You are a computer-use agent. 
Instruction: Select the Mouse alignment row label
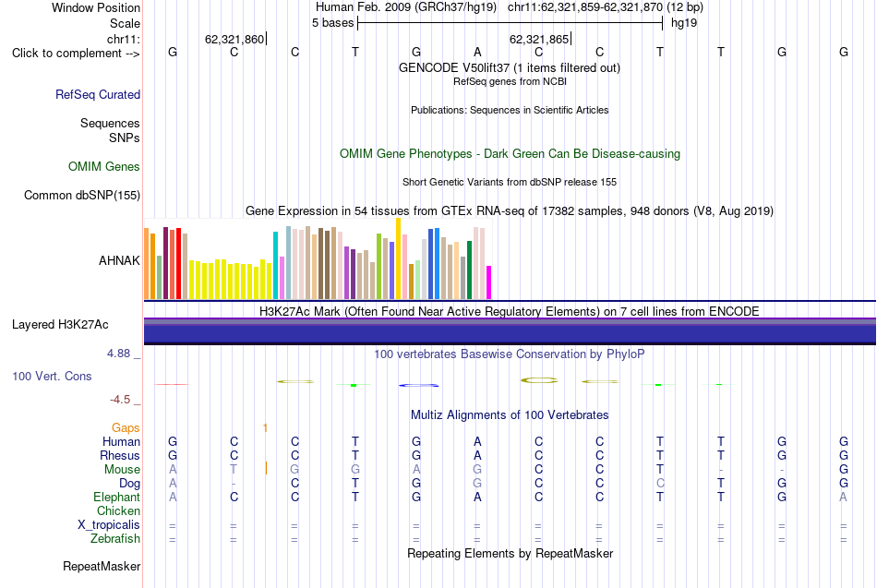[122, 470]
